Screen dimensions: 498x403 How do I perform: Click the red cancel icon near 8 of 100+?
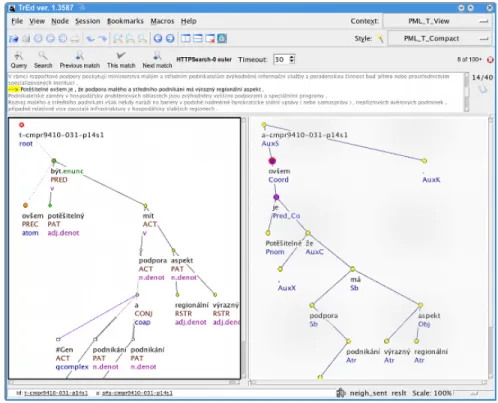click(x=490, y=60)
